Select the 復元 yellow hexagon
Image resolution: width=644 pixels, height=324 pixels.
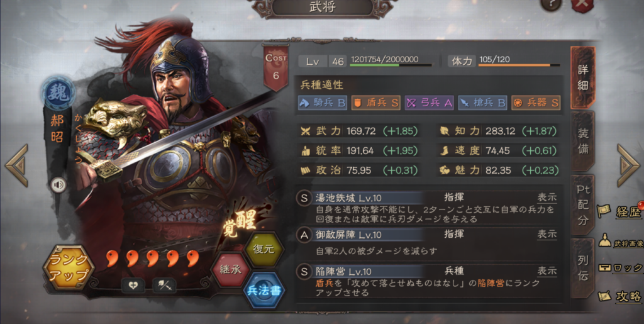[x=264, y=250]
